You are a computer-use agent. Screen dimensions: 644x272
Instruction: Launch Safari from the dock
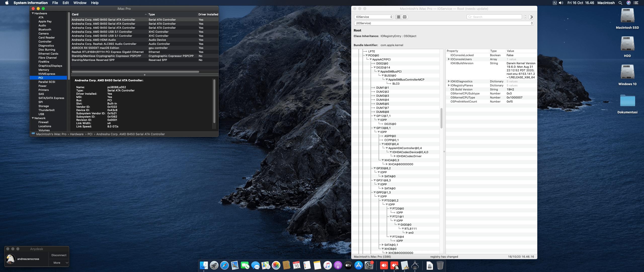(224, 265)
